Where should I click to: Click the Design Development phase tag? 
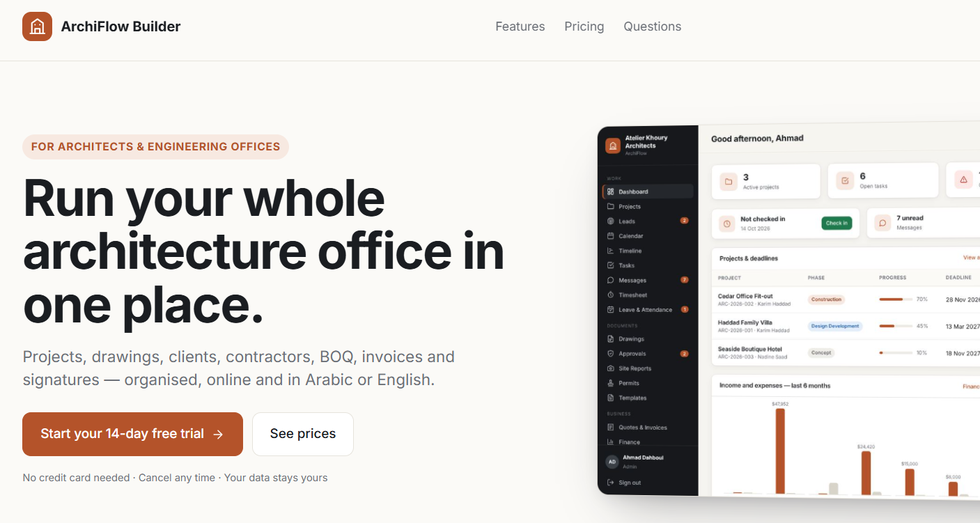[835, 326]
